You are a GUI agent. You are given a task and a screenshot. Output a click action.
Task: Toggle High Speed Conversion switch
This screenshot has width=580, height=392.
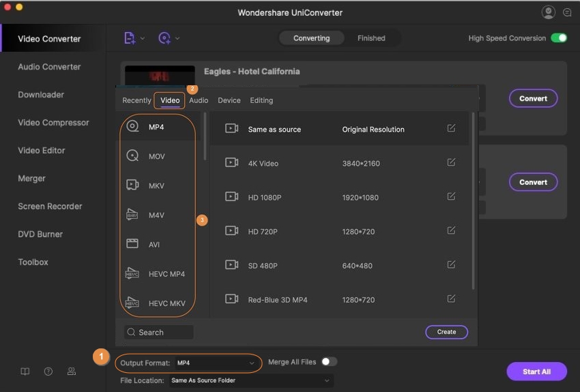[559, 38]
